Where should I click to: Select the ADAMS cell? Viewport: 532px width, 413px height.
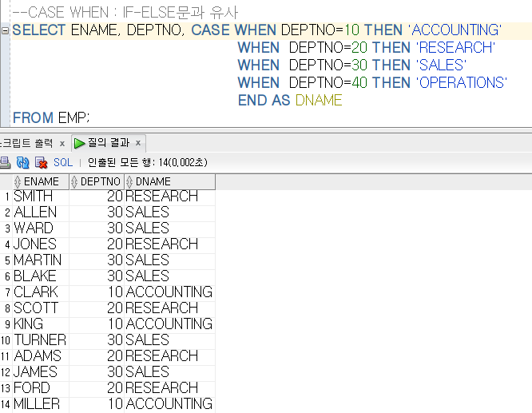click(41, 356)
